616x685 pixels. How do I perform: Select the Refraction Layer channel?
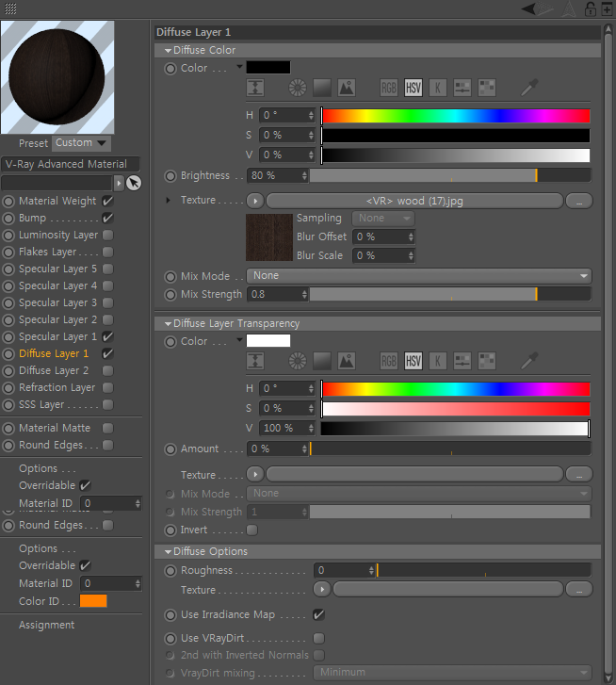coord(57,387)
